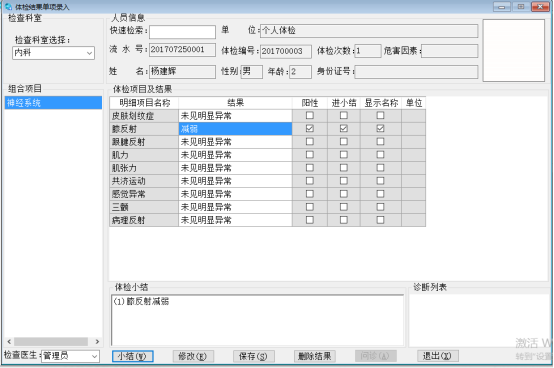Uncheck 阳性 for 膝反射
The image size is (554, 368).
click(x=310, y=129)
